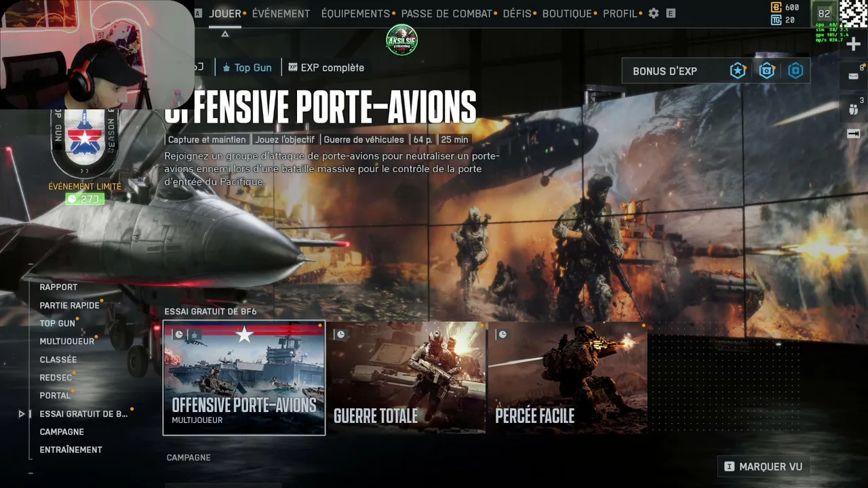
Task: Click the Guerre de véhicules tag
Action: tap(363, 140)
